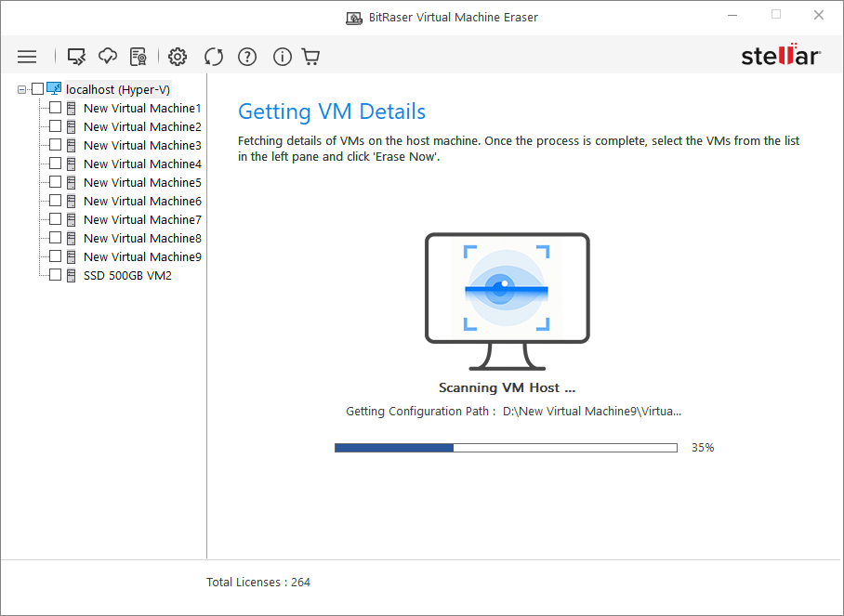
Task: Select localhost (Hyper-V) tree label
Action: coord(118,89)
